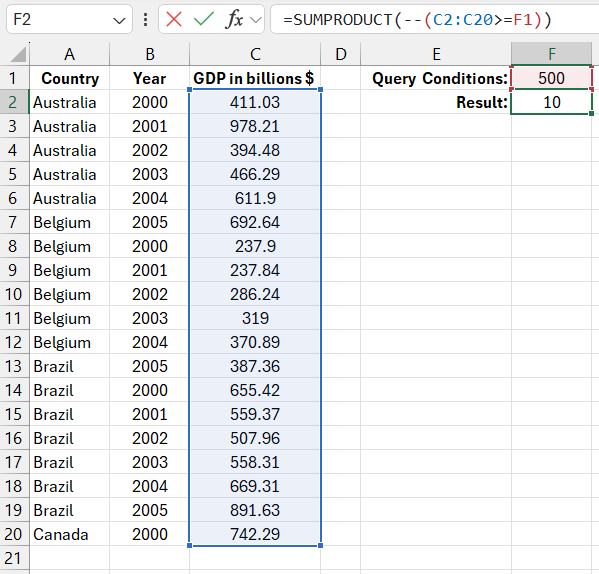599x574 pixels.
Task: Select the GDP cell 558.31
Action: [255, 462]
